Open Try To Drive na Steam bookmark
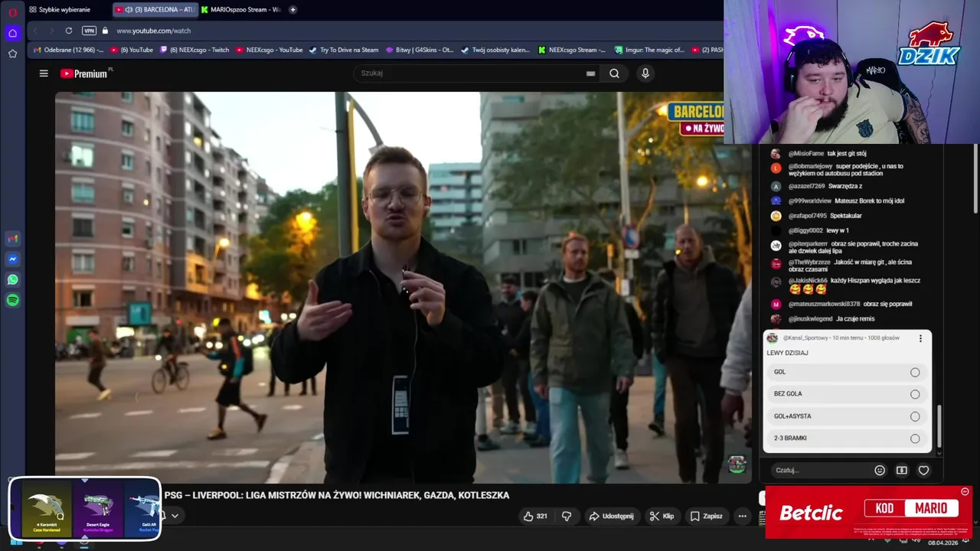The height and width of the screenshot is (551, 980). [344, 50]
